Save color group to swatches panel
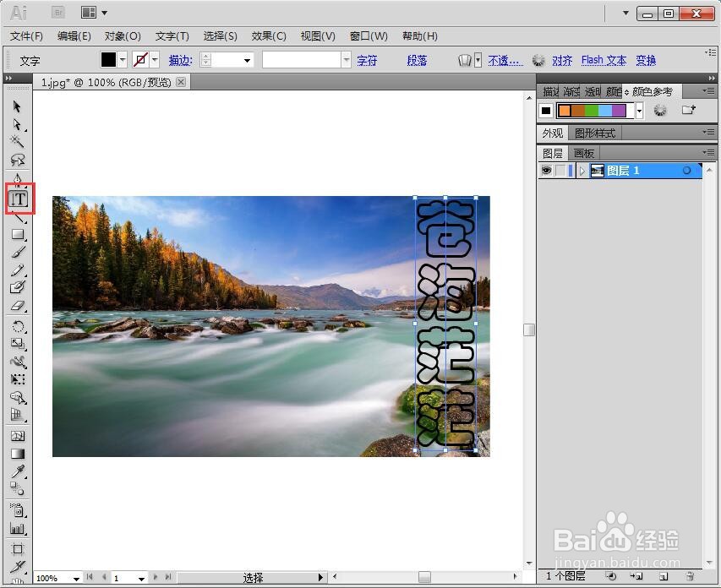Image resolution: width=721 pixels, height=588 pixels. click(x=688, y=110)
